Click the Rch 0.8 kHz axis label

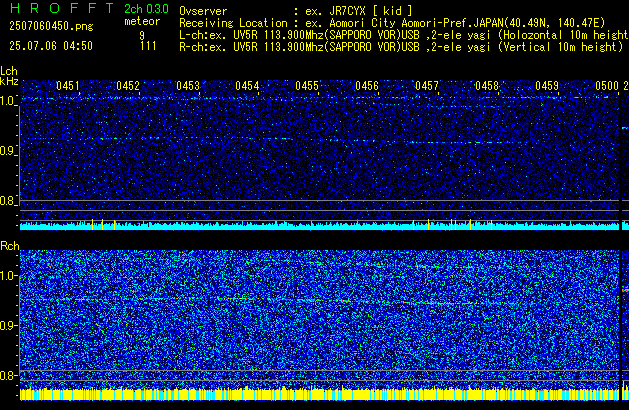point(8,375)
